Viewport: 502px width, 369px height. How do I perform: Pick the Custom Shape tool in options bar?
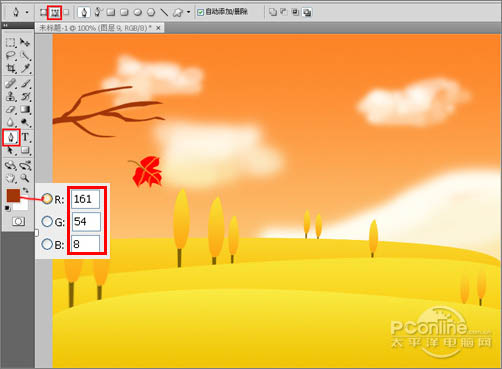point(178,13)
